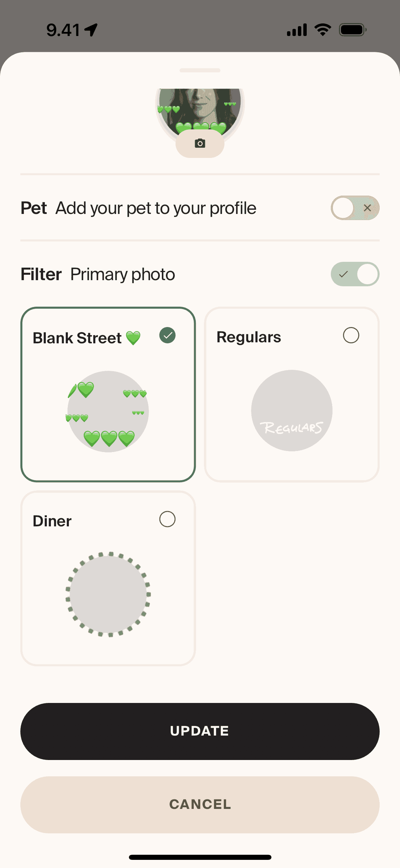Screen dimensions: 400x868
Task: Click the green heart beside Blank Street
Action: pos(133,338)
